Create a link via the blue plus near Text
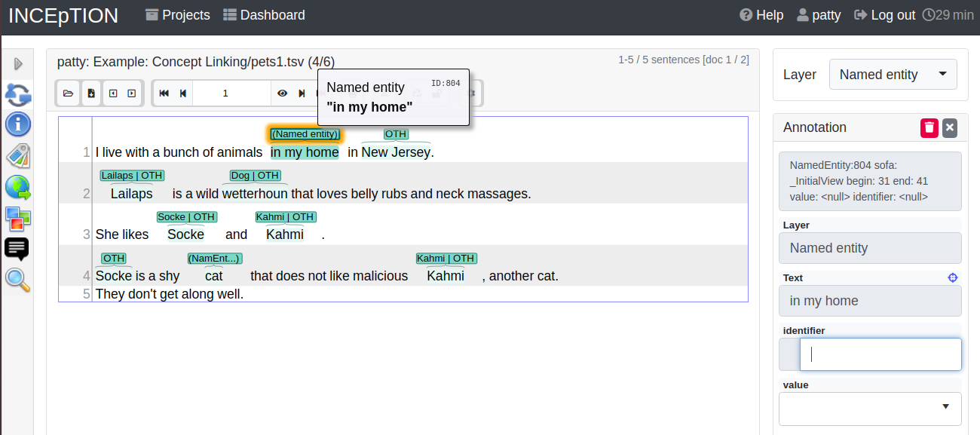980x435 pixels. point(953,277)
